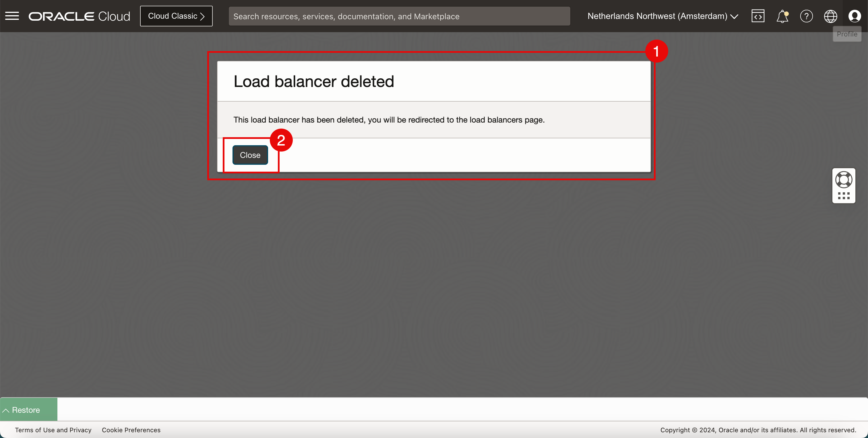Open the Terms of Use and Privacy link
This screenshot has height=438, width=868.
[53, 430]
